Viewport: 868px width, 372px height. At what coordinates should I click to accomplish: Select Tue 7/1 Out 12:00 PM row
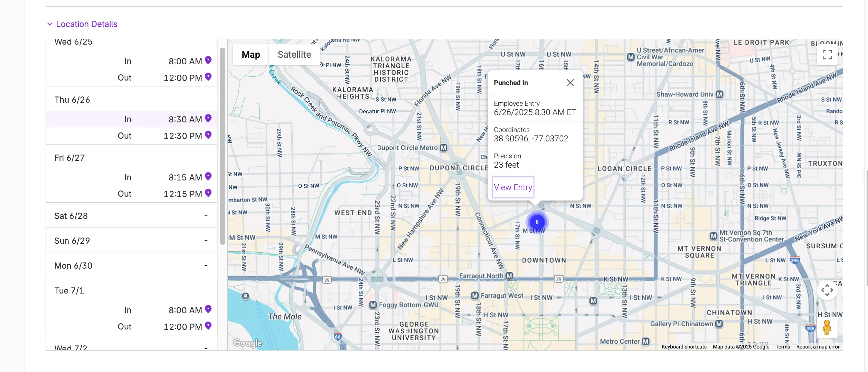(132, 327)
